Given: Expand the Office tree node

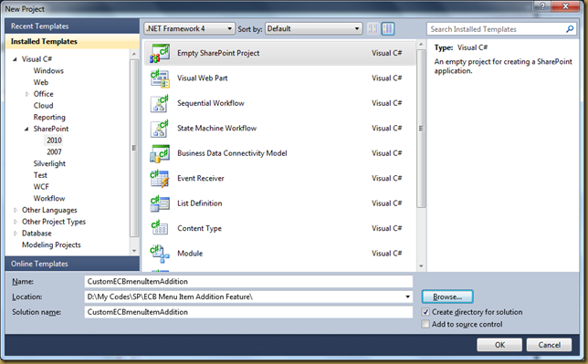Looking at the screenshot, I should tap(27, 94).
